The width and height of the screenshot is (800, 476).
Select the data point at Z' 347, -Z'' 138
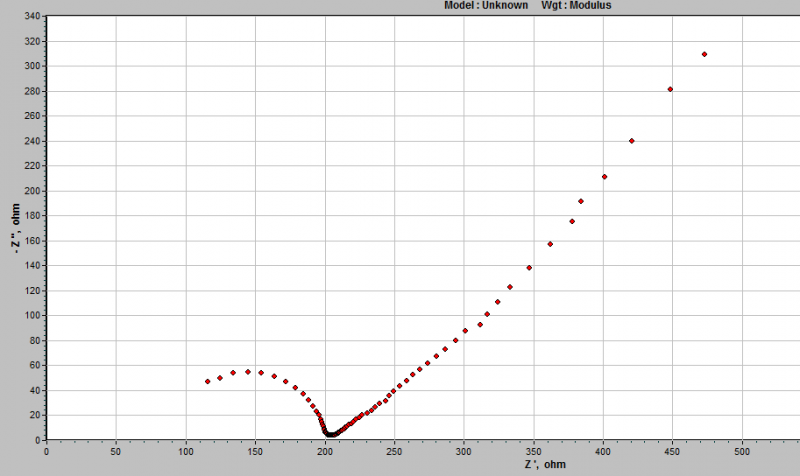pyautogui.click(x=529, y=268)
